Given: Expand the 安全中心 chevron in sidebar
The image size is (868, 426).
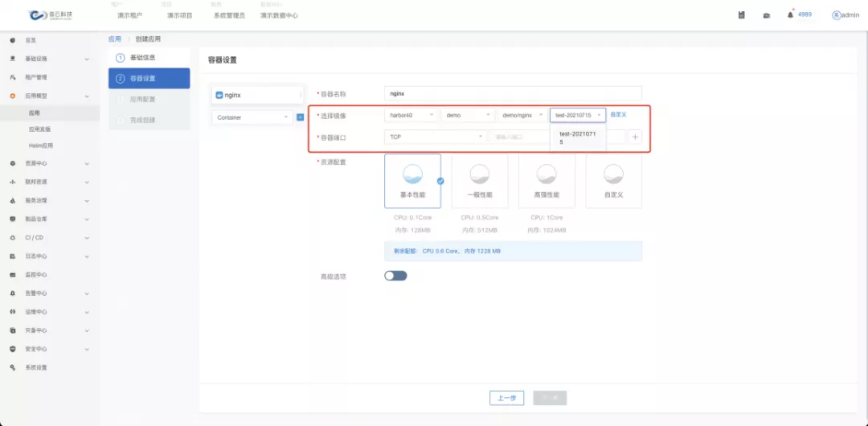Looking at the screenshot, I should [x=87, y=349].
